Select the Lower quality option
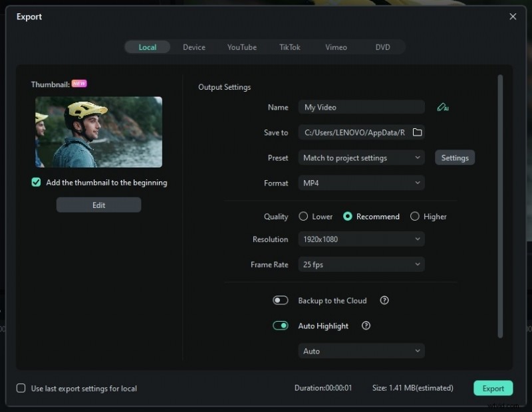This screenshot has width=532, height=412. point(303,217)
